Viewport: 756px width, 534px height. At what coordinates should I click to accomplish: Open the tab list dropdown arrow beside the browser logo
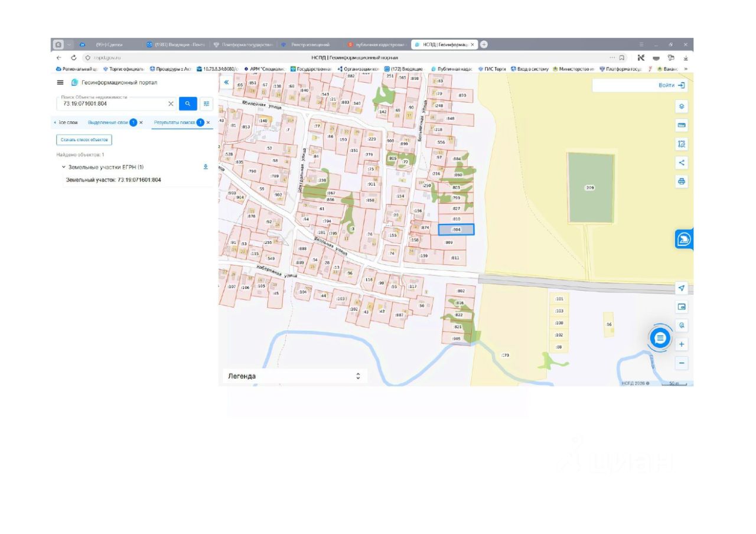(x=69, y=44)
